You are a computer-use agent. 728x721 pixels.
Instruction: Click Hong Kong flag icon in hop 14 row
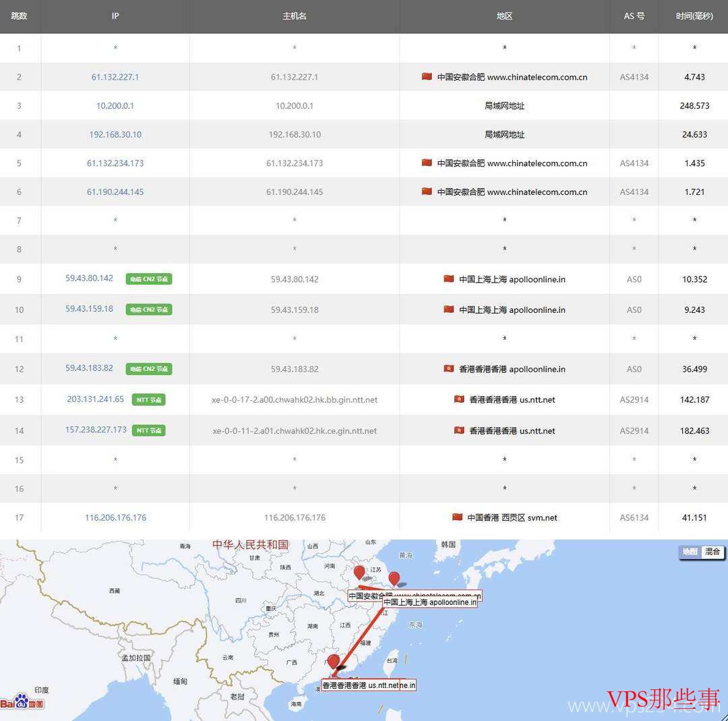[459, 430]
